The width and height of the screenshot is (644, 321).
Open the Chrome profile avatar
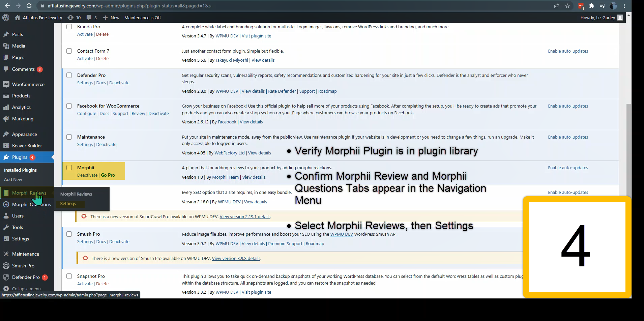pyautogui.click(x=613, y=6)
